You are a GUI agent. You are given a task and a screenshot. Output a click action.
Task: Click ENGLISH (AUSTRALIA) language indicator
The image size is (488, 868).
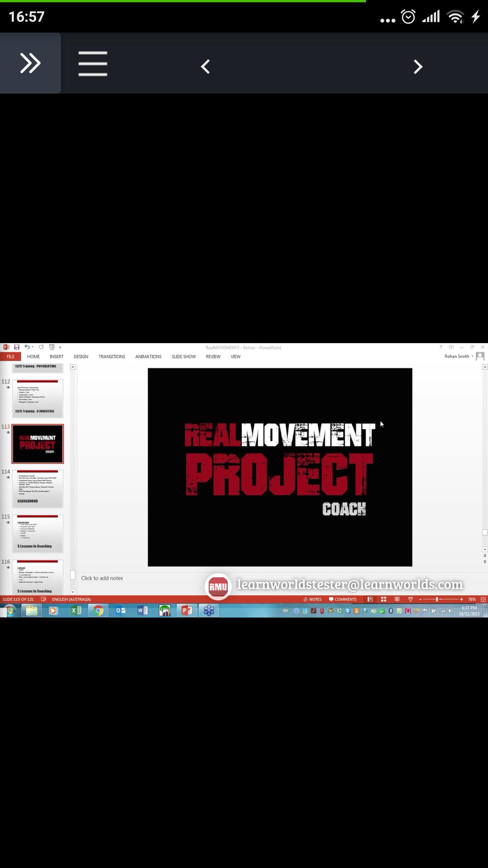[71, 599]
